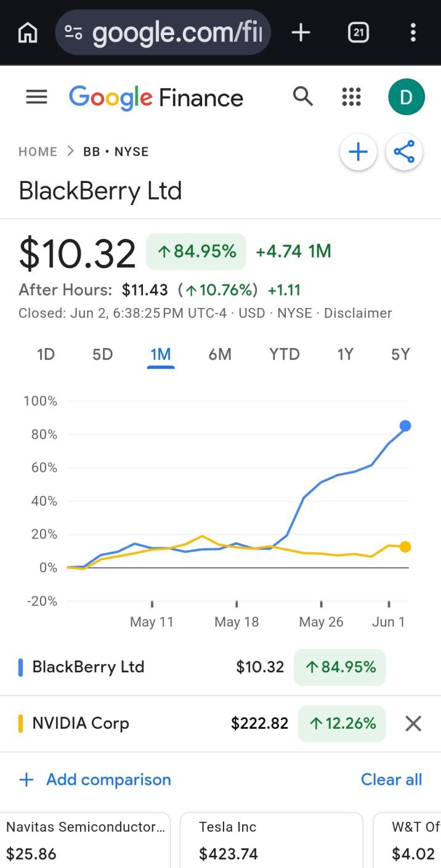Screen dimensions: 441x868
Task: Switch chart range to 6M
Action: (220, 354)
